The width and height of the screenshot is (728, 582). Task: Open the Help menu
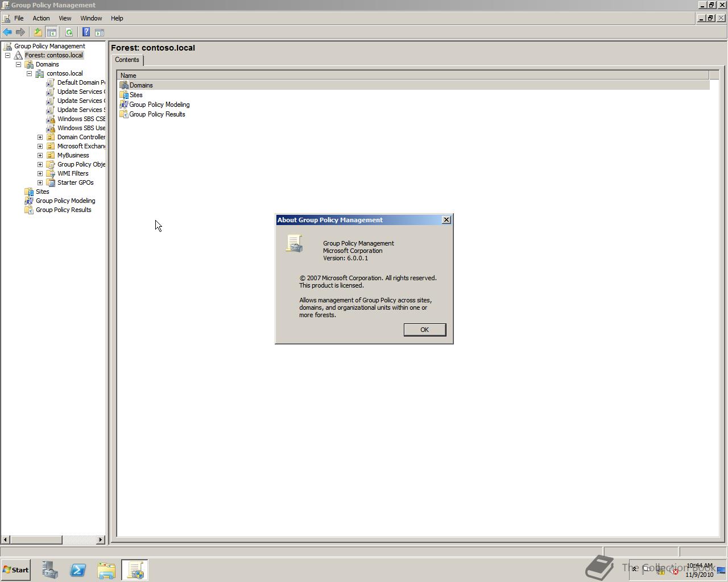coord(117,18)
